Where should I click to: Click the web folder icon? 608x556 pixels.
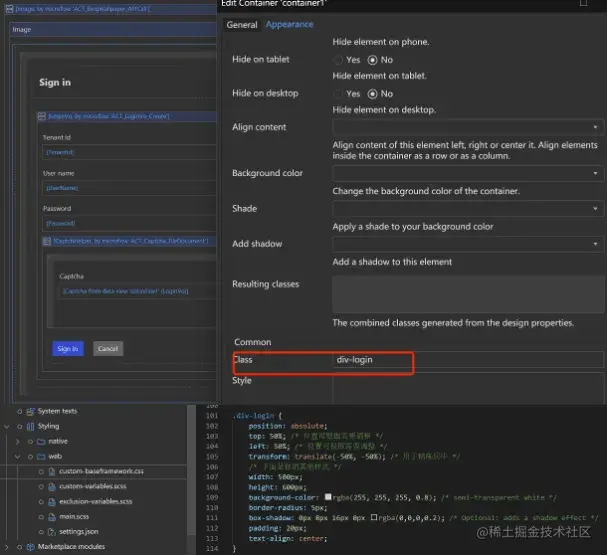pos(41,457)
